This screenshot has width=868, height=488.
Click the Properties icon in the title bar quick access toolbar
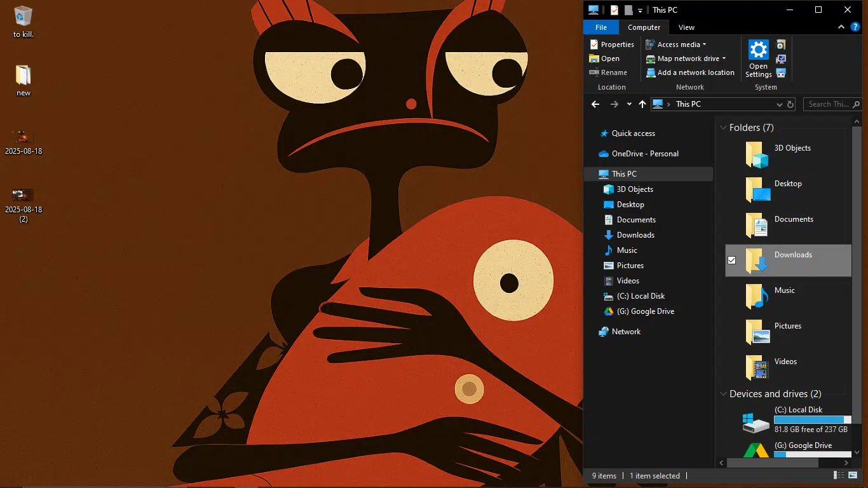[x=614, y=10]
